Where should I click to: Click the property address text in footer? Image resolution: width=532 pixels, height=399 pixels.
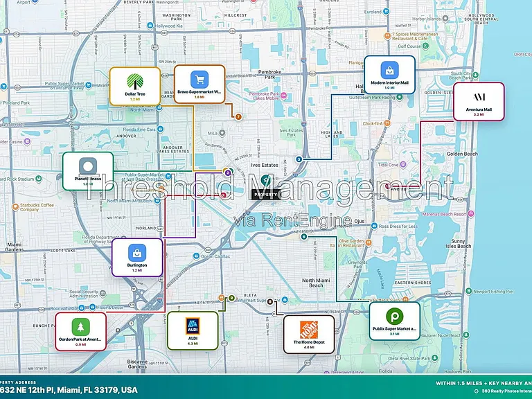point(69,390)
